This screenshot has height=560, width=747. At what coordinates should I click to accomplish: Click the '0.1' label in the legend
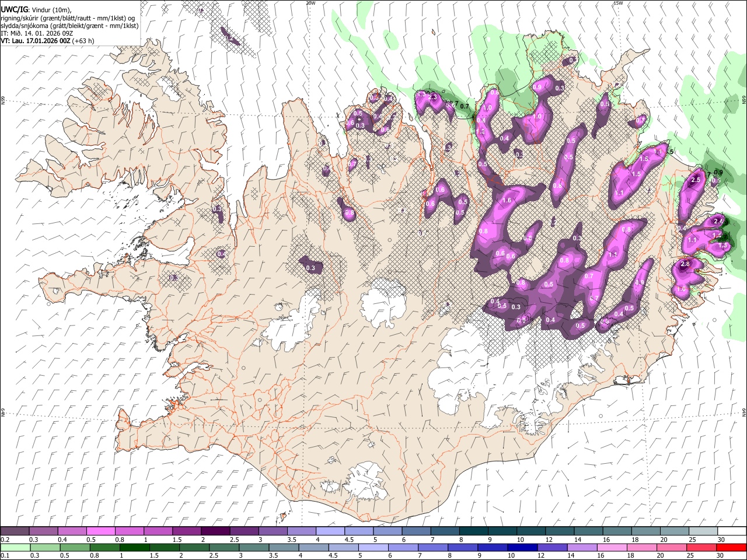(x=5, y=555)
